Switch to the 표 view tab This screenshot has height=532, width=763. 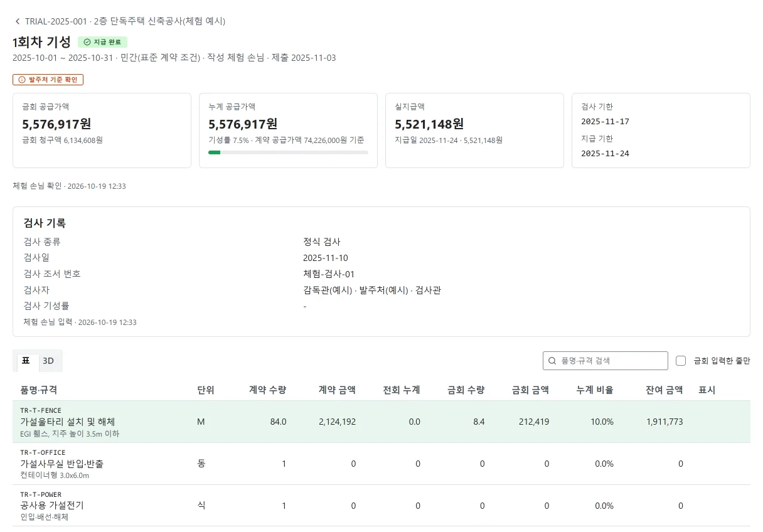26,361
